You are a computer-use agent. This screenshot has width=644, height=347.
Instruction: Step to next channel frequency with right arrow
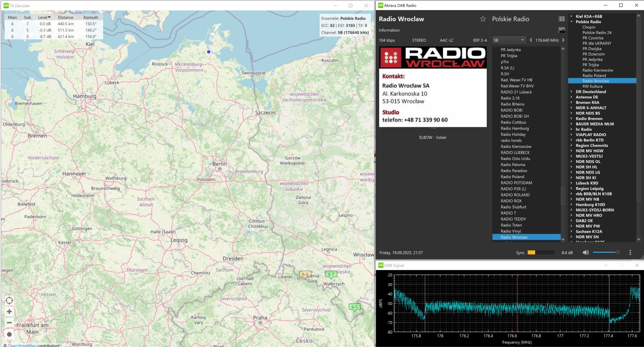pos(563,40)
